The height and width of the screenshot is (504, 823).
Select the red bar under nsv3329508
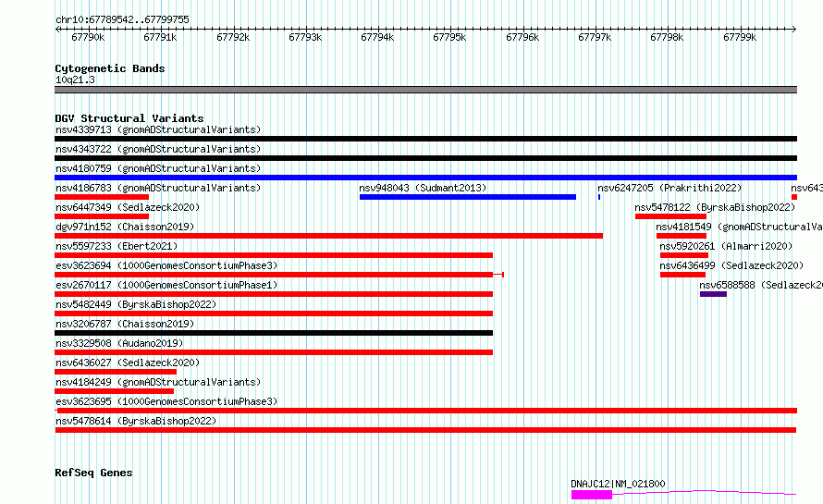[x=274, y=352]
